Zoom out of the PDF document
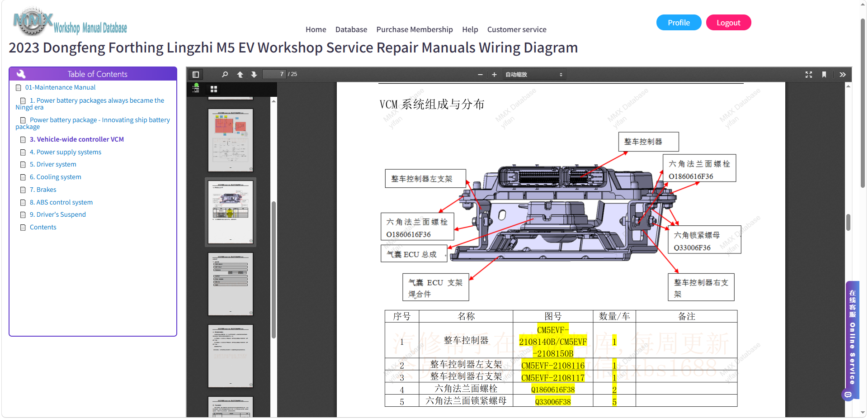868x419 pixels. coord(480,75)
